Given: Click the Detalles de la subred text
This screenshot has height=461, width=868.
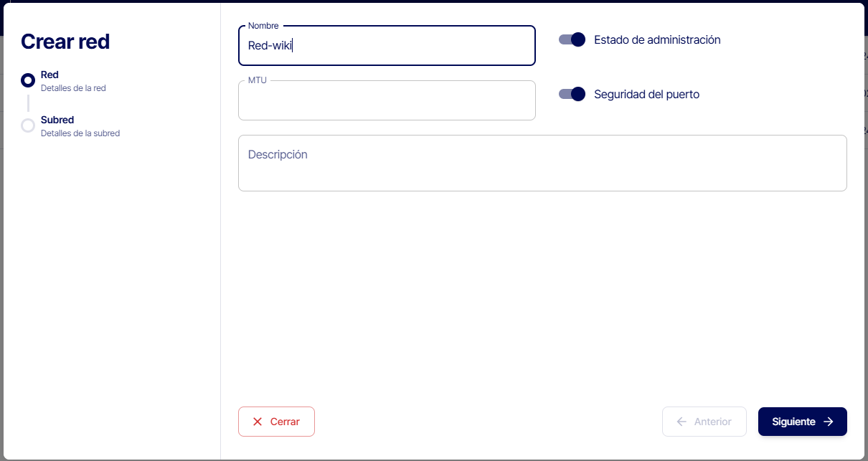Looking at the screenshot, I should tap(80, 133).
